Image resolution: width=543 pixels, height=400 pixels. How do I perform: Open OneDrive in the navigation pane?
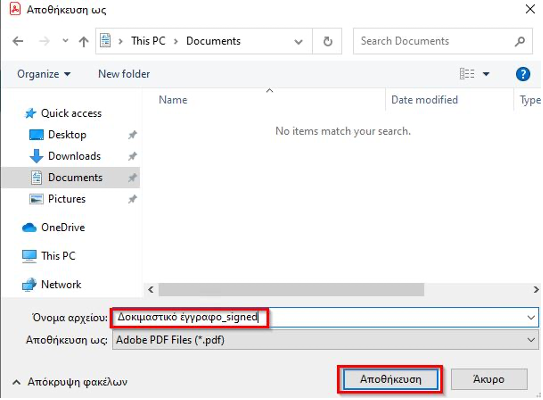53,228
